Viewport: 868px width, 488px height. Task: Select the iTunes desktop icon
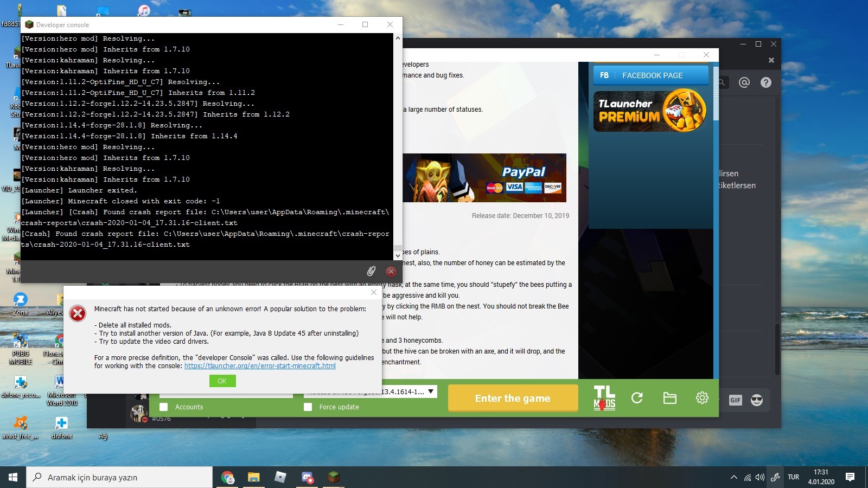(x=144, y=10)
